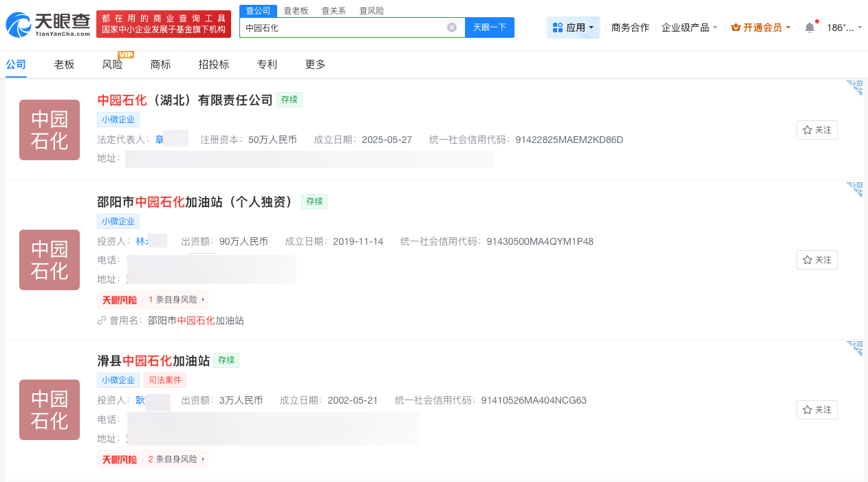Open the 企业级产品 dropdown

pyautogui.click(x=687, y=26)
